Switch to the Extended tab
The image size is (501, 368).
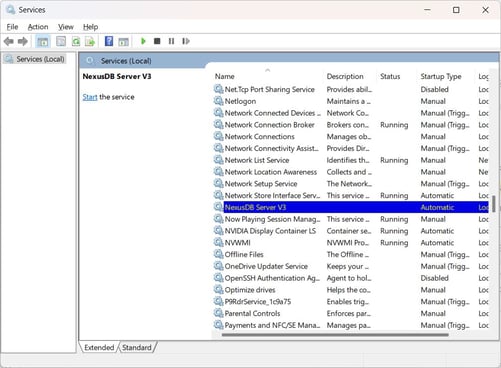99,347
